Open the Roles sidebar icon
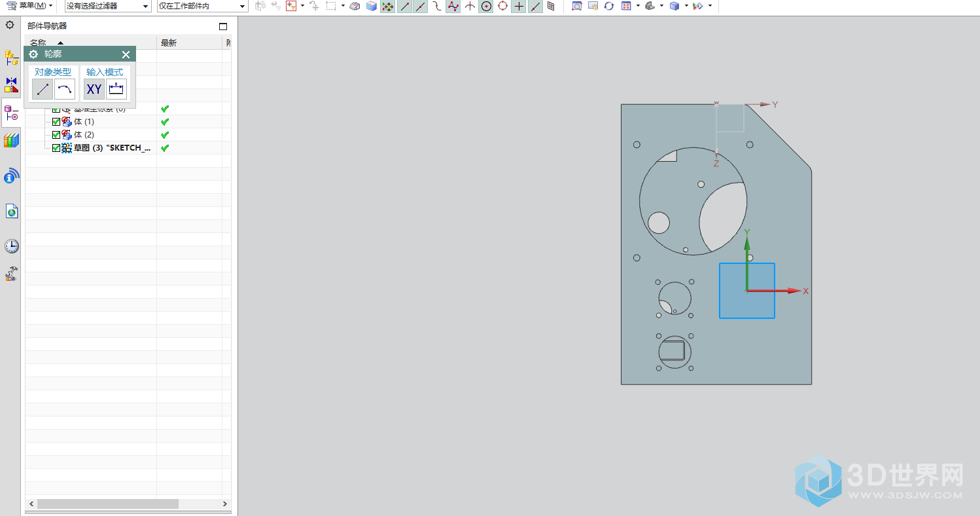Image resolution: width=980 pixels, height=516 pixels. point(11,274)
